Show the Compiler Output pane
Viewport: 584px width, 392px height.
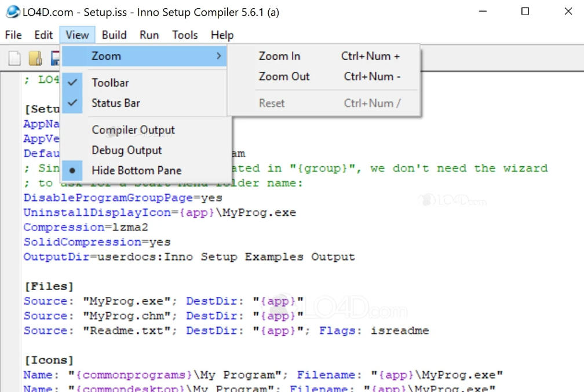(x=133, y=130)
